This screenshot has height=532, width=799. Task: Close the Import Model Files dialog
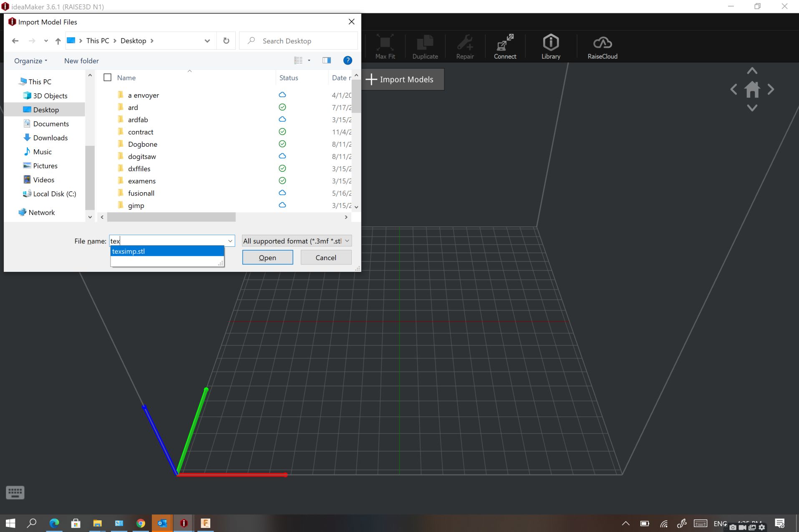click(x=352, y=22)
